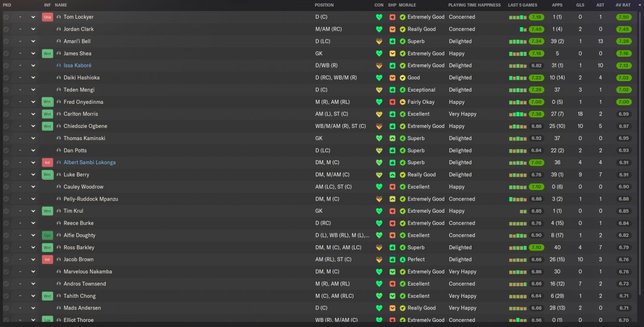Click Tom Lockyer's last five games form bars
This screenshot has height=327, width=644.
518,17
